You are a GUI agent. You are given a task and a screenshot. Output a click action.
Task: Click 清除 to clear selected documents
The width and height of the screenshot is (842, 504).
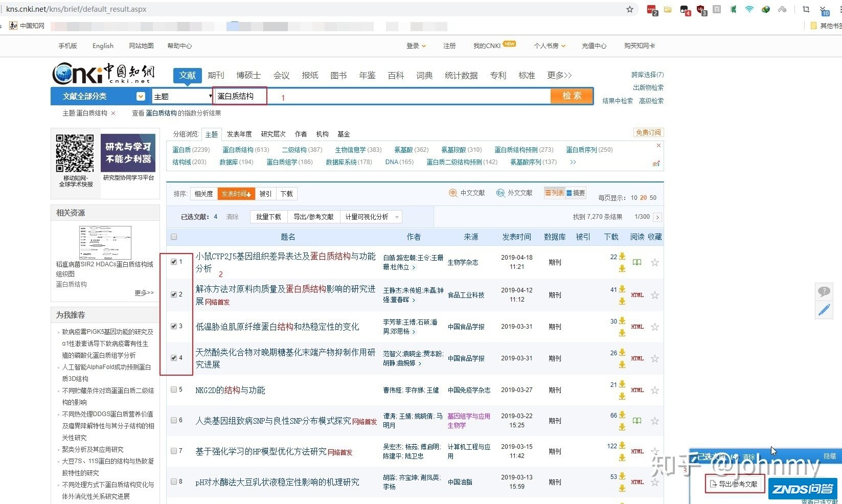point(232,217)
